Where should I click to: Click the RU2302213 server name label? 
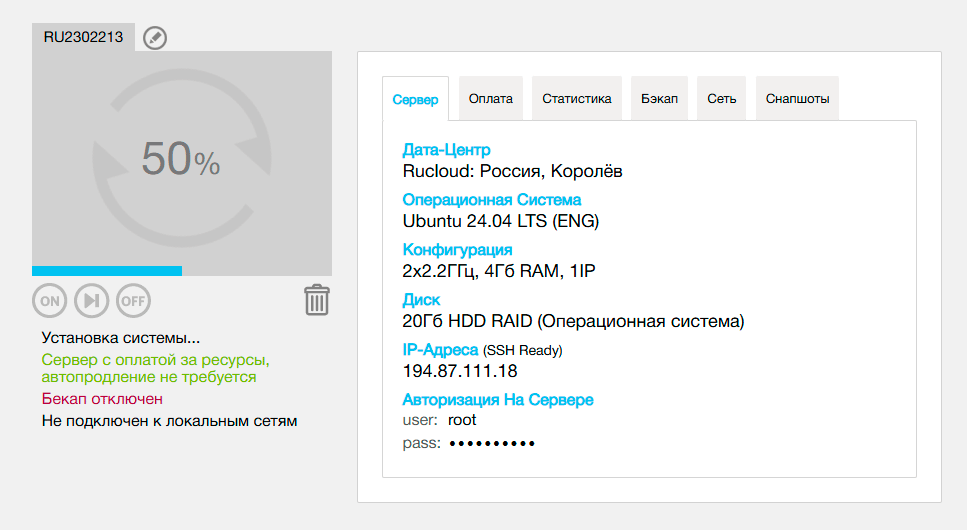[83, 37]
